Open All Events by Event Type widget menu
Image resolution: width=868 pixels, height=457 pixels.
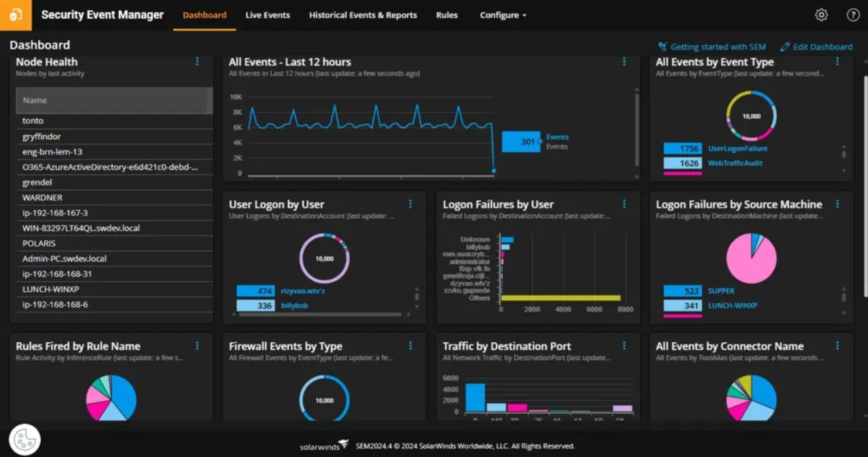[x=837, y=62]
